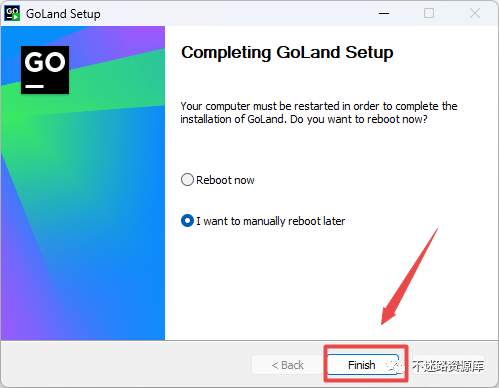Click the GoLand Setup title bar text
Viewport: 499px width, 388px height.
tap(63, 14)
